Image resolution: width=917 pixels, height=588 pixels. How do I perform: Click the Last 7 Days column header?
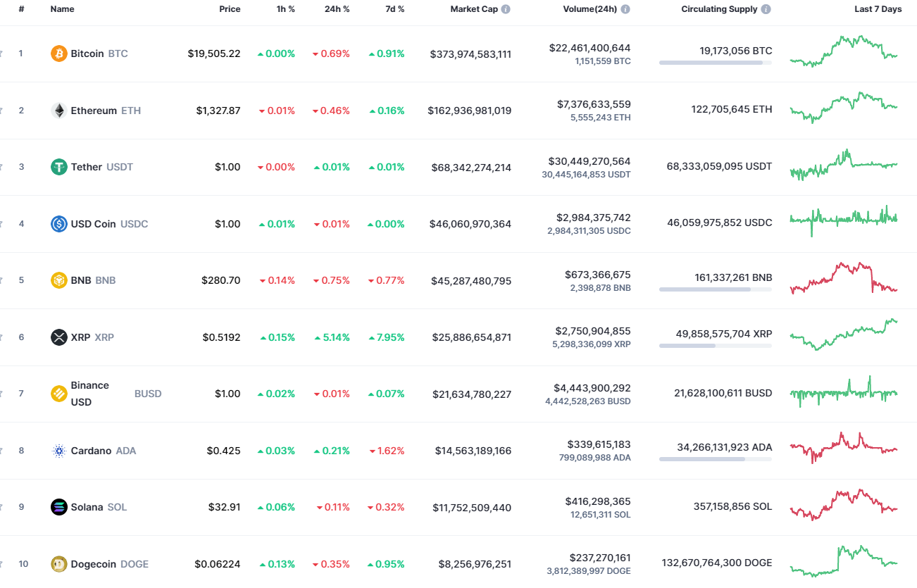[x=878, y=8]
